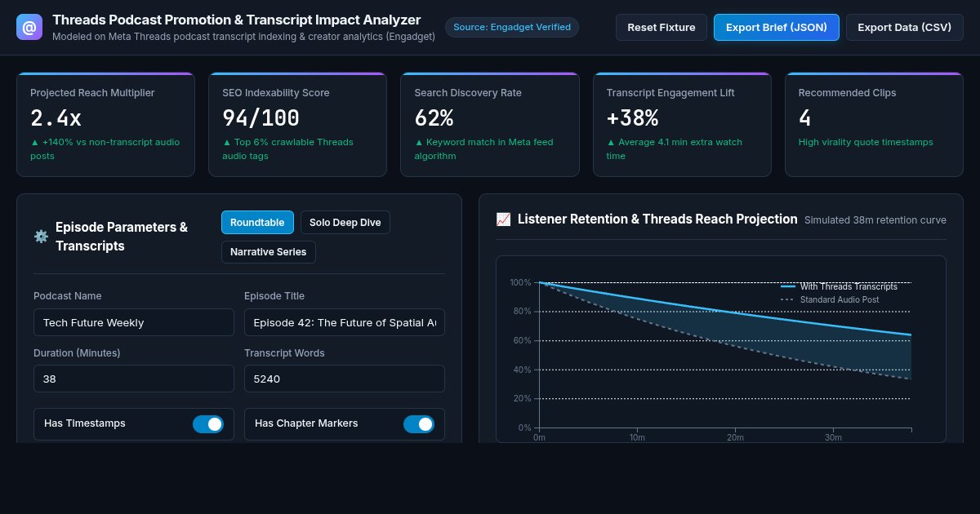
Task: Click the '20m' x-axis label on chart
Action: [735, 437]
